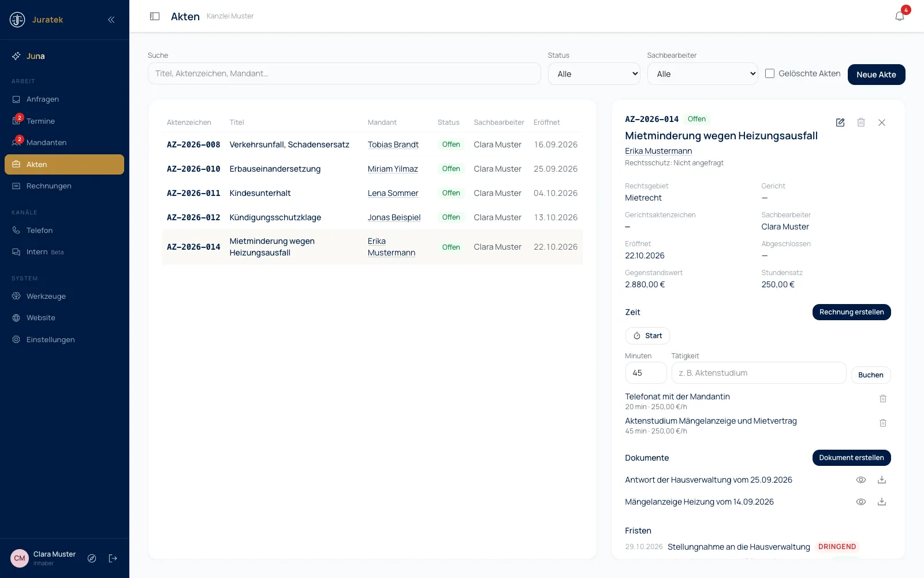Image resolution: width=924 pixels, height=578 pixels.
Task: Collapse the sidebar with the double-chevron icon
Action: (x=111, y=20)
